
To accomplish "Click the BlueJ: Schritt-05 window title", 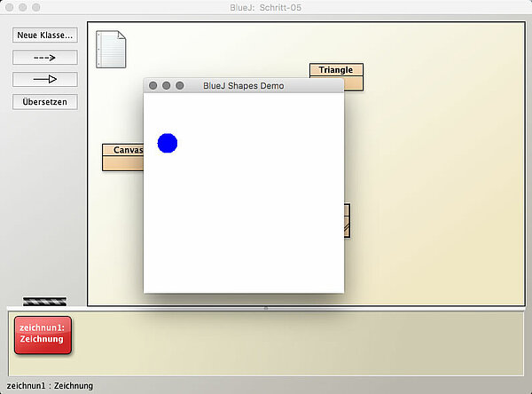I will [266, 6].
